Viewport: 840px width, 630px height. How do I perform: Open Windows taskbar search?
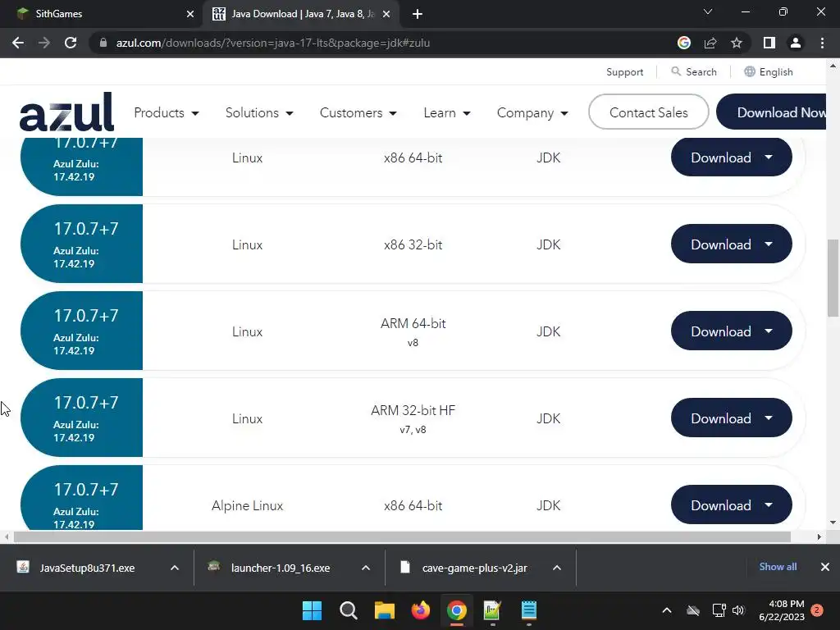348,610
